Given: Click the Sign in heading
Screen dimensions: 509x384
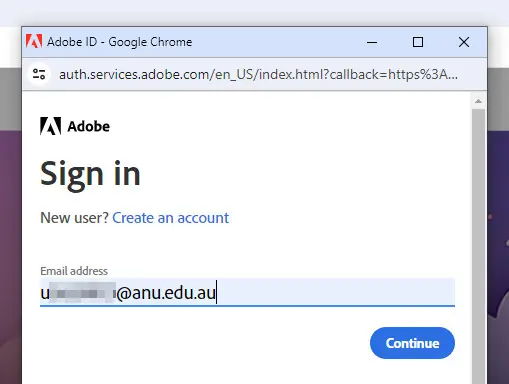Looking at the screenshot, I should click(90, 175).
